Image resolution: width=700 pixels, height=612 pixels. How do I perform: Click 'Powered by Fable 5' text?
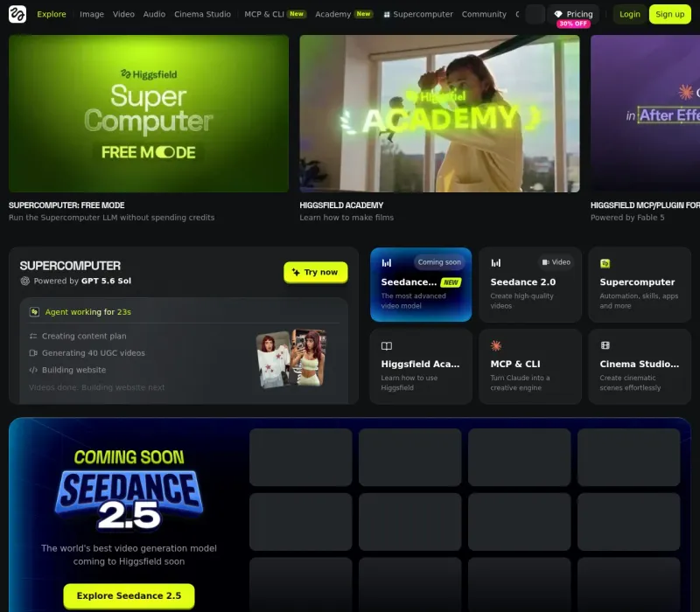(x=627, y=217)
